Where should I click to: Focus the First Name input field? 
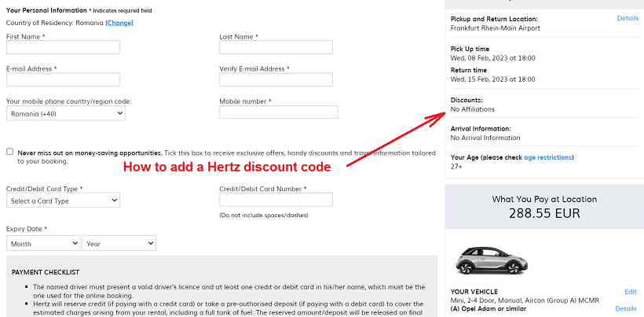tap(63, 47)
